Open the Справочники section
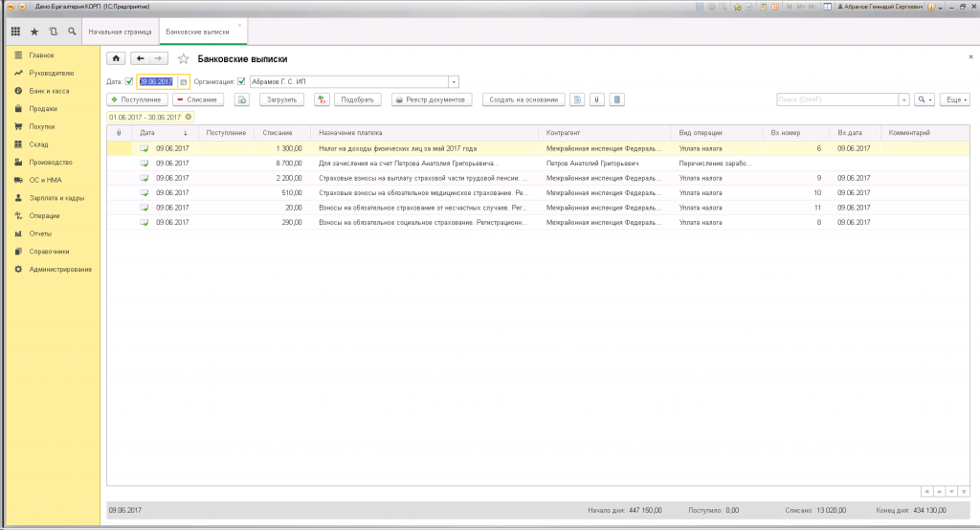Image resolution: width=980 pixels, height=530 pixels. [x=49, y=252]
